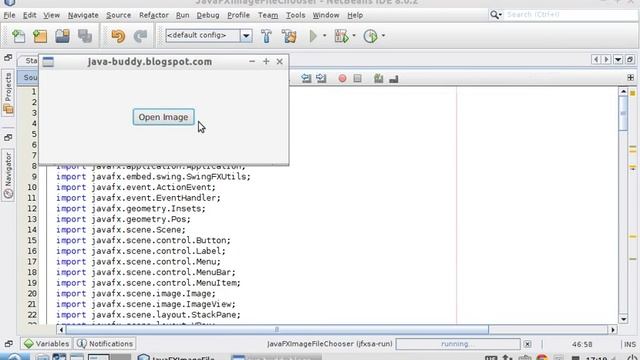
Task: Open the Profile menu
Action: click(x=238, y=15)
